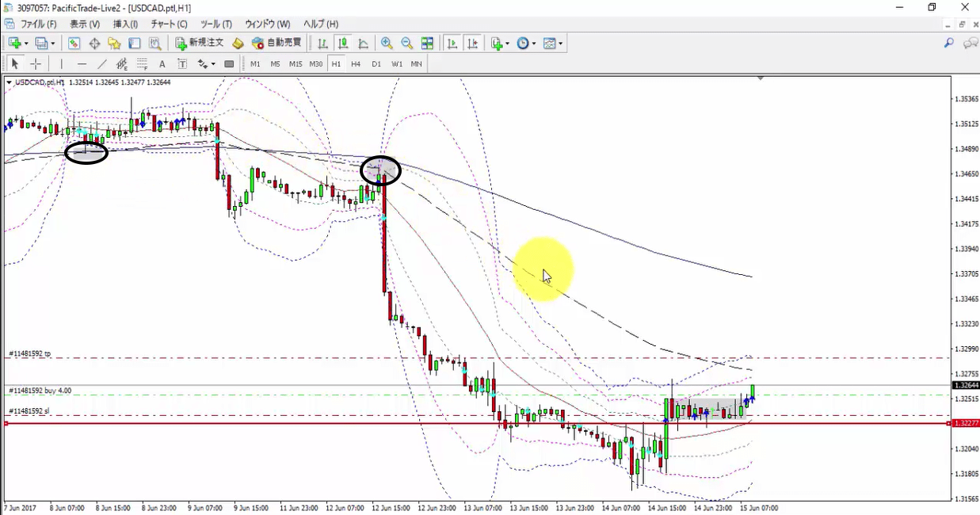Expand the periodicity clock dropdown arrow
This screenshot has height=515, width=980.
[x=534, y=44]
